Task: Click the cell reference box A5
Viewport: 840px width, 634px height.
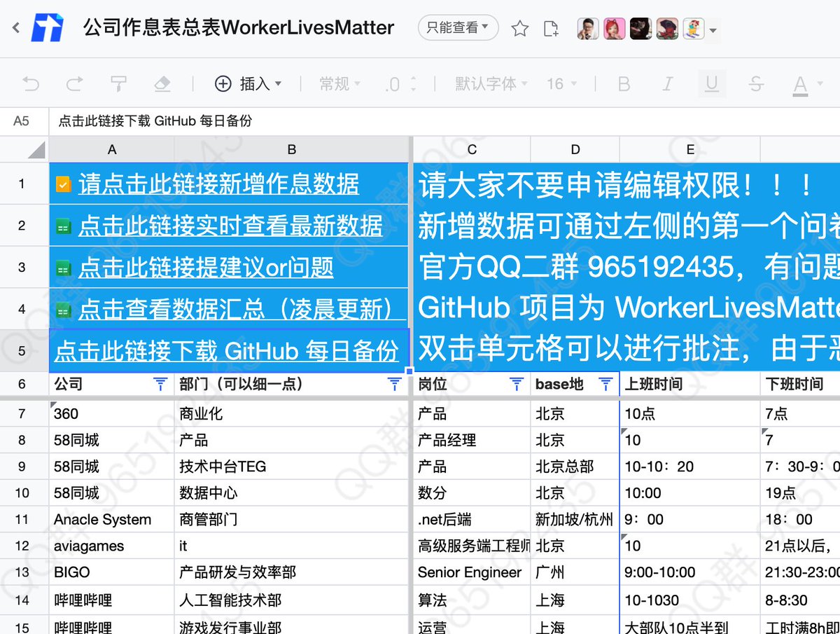Action: (22, 120)
